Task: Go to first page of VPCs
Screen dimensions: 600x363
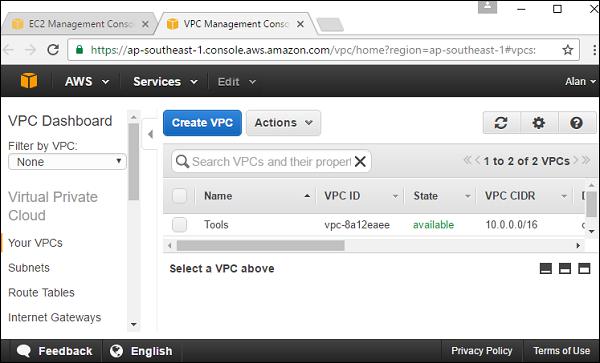Action: [x=467, y=160]
